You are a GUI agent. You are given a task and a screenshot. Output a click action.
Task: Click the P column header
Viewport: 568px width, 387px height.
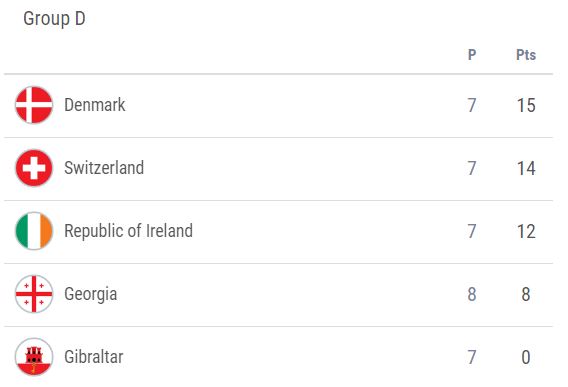click(472, 55)
